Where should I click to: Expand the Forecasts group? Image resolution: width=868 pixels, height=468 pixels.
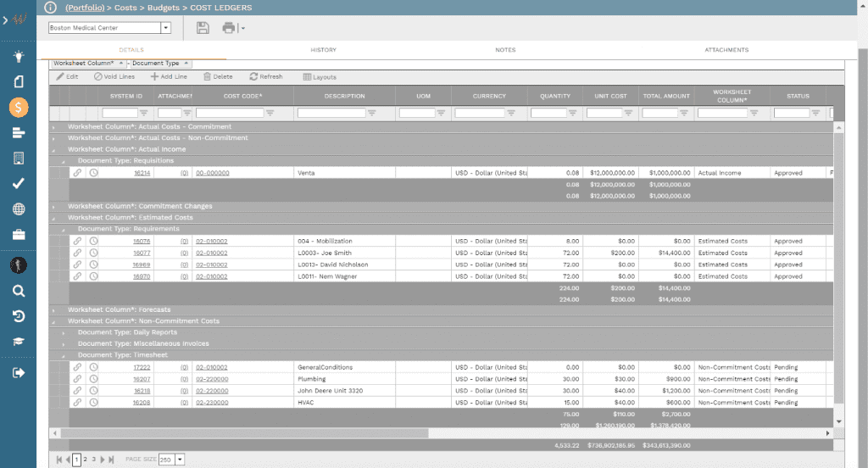point(53,310)
